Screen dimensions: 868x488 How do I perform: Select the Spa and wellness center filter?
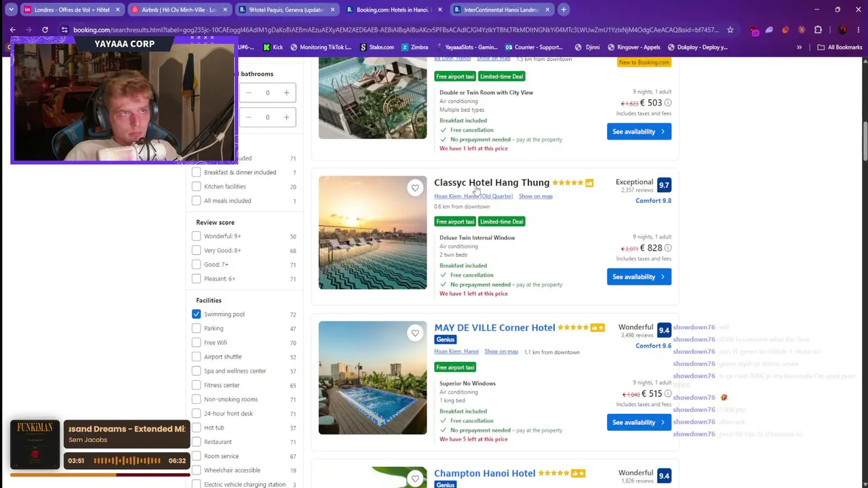[x=196, y=371]
